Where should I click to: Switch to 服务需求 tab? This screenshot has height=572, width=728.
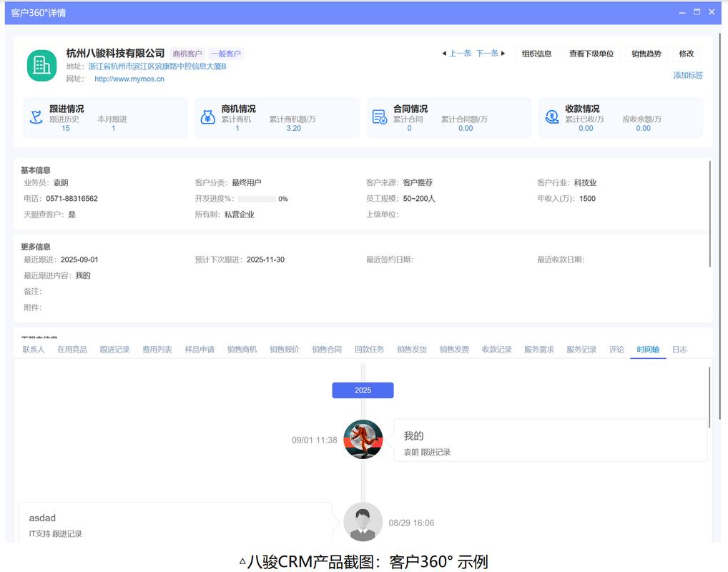point(539,349)
